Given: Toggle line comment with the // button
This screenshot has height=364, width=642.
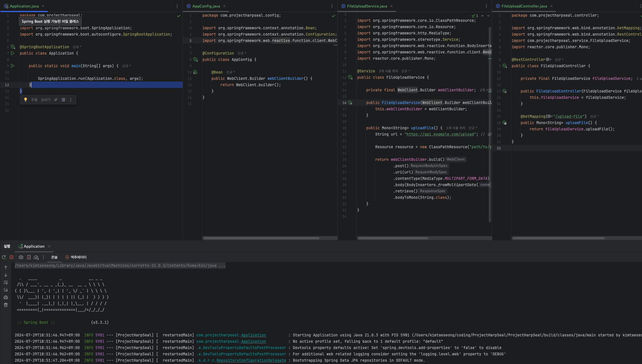Looking at the screenshot, I should point(56,100).
